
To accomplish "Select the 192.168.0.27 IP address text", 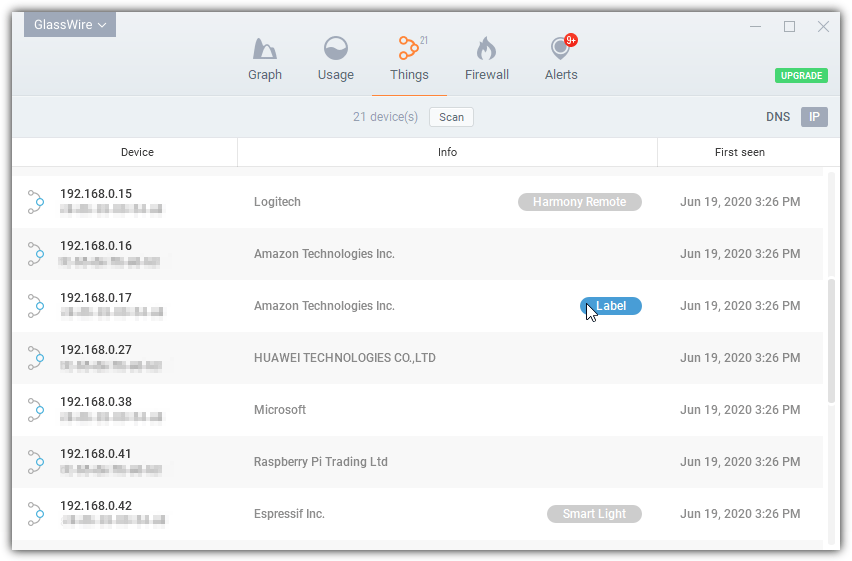I will [96, 350].
